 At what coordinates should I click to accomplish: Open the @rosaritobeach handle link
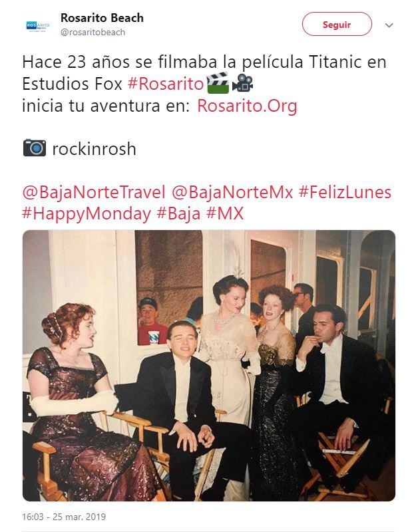click(93, 32)
